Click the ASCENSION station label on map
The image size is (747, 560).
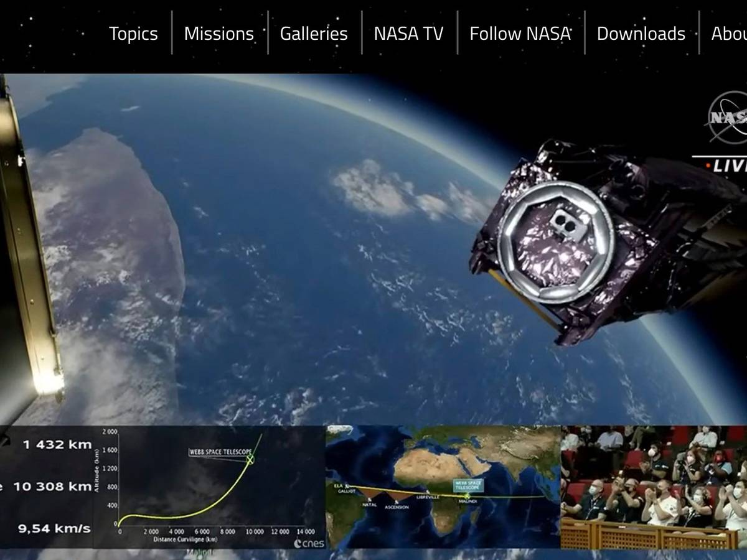pos(397,507)
